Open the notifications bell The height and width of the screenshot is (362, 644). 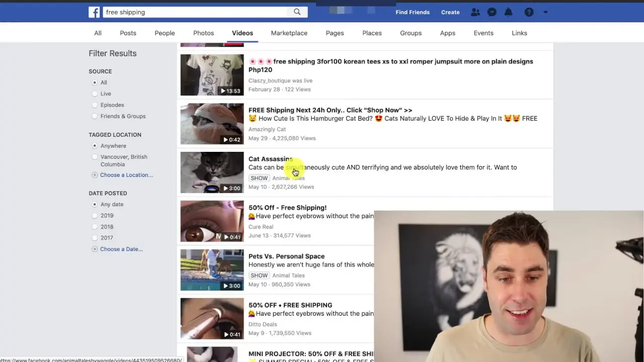point(509,12)
